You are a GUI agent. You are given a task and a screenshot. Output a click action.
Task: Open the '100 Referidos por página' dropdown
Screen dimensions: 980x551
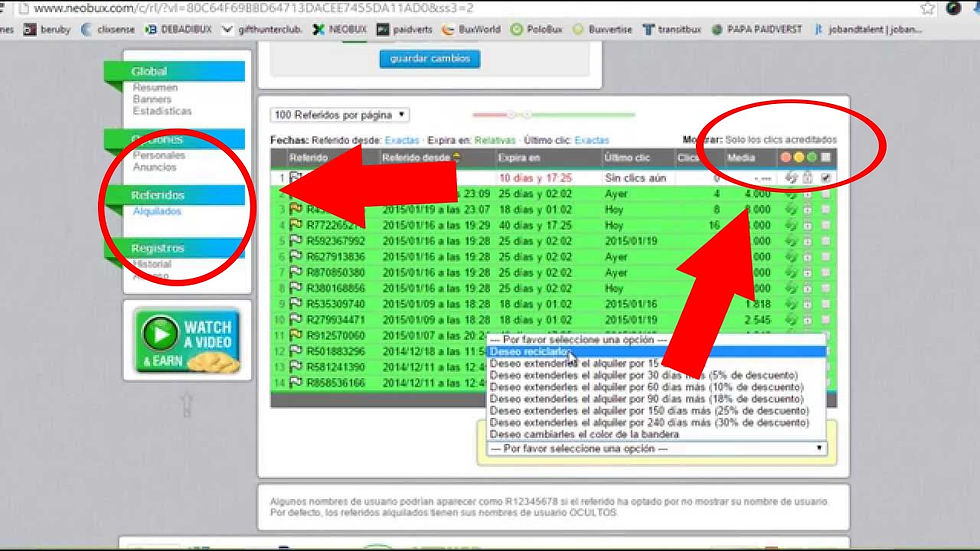tap(339, 115)
